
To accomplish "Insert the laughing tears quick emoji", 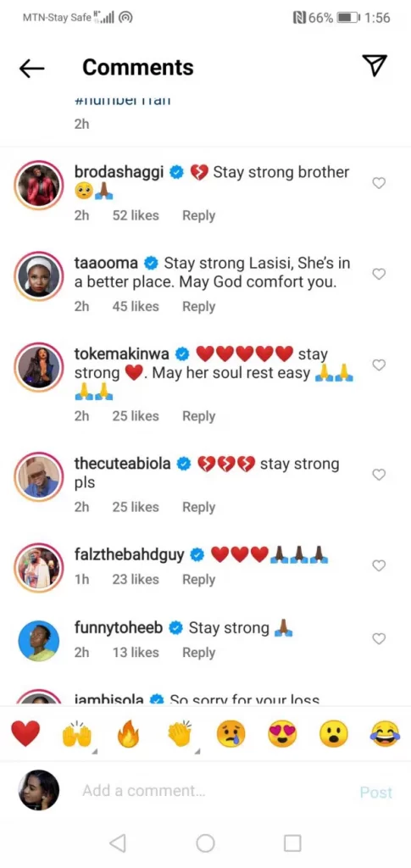I will (x=385, y=734).
